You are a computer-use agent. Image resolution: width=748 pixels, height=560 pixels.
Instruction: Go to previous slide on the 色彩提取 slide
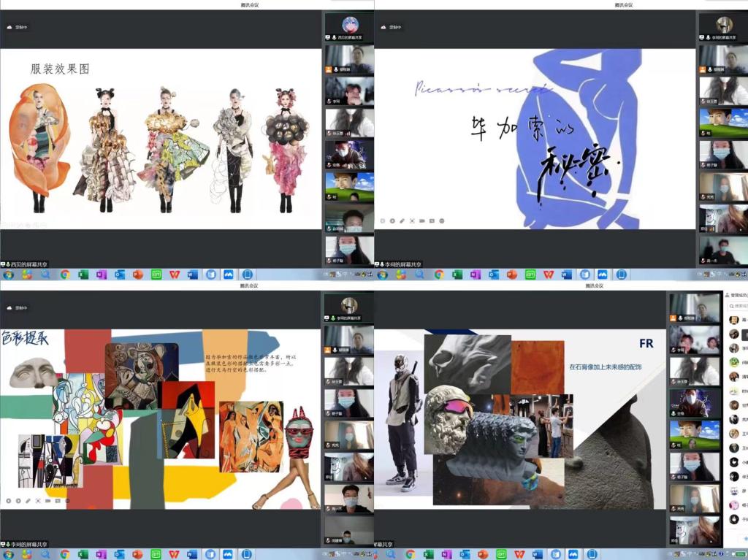(8, 501)
